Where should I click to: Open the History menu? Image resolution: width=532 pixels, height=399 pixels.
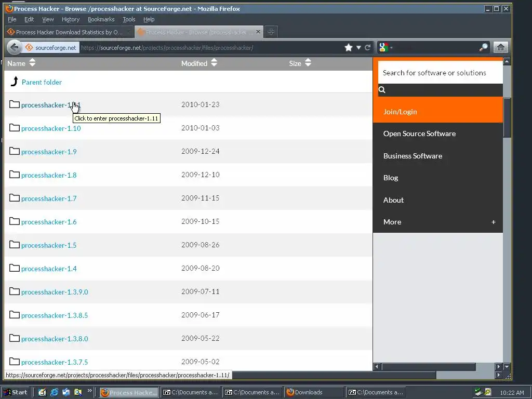point(71,19)
